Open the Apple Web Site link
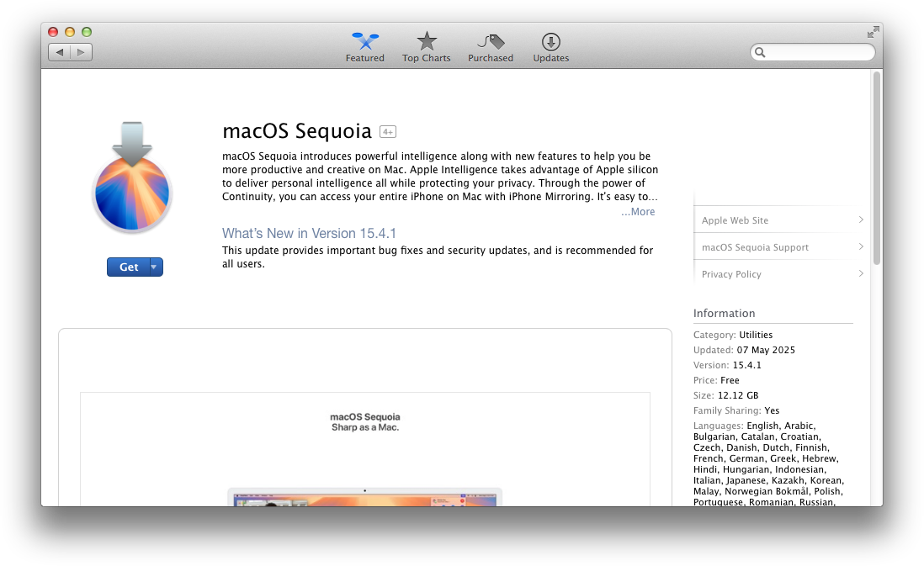 click(735, 220)
